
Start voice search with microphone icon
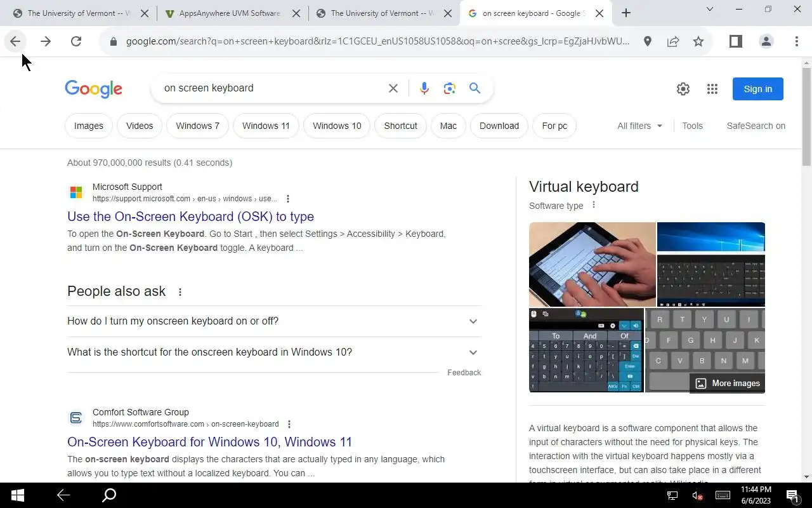point(424,88)
